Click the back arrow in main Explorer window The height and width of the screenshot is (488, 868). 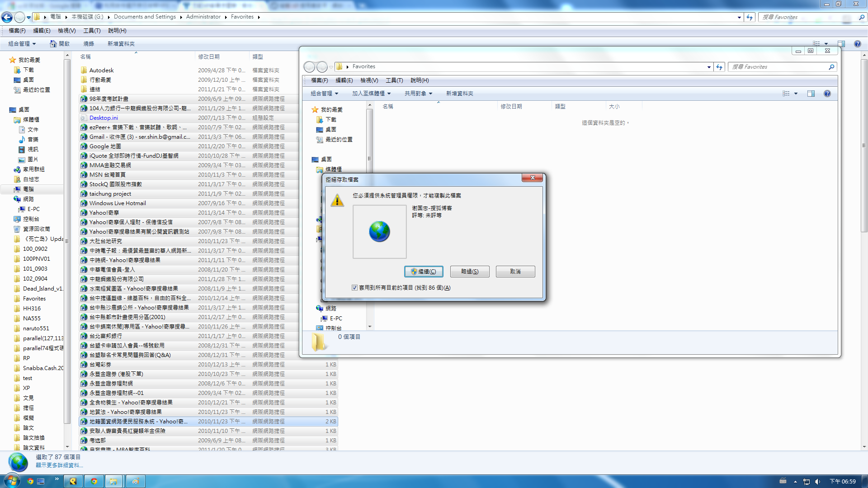coord(7,17)
